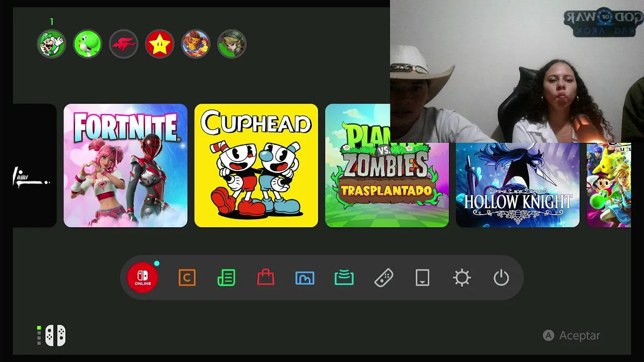Image resolution: width=644 pixels, height=362 pixels.
Task: Select the Luigi user avatar
Action: tap(51, 44)
